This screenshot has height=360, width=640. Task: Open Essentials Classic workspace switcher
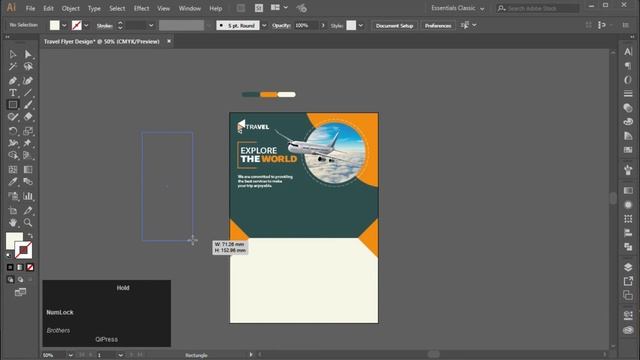click(458, 8)
